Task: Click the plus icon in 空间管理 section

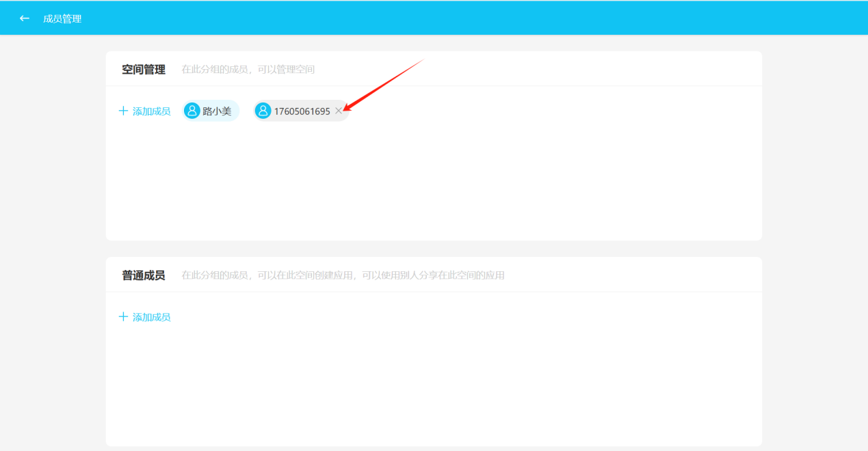Action: pos(123,111)
